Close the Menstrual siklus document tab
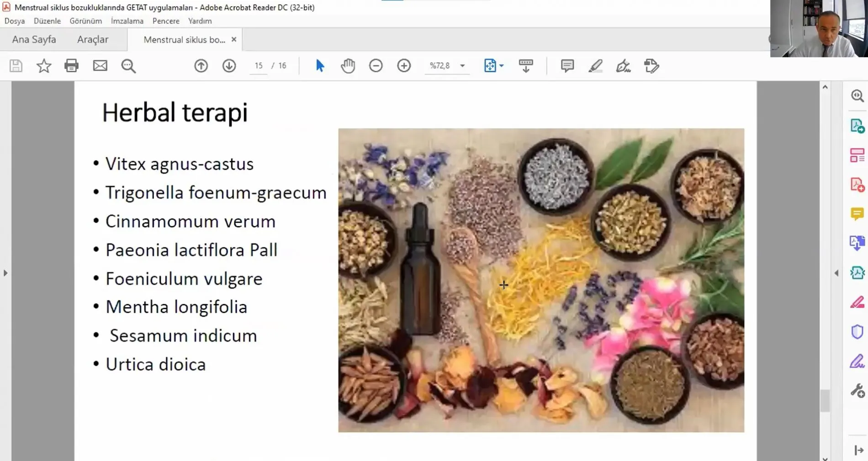 click(x=234, y=40)
